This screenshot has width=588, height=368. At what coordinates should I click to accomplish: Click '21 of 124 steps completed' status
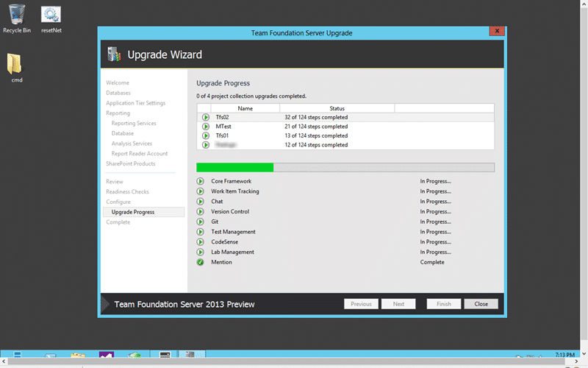pyautogui.click(x=316, y=127)
